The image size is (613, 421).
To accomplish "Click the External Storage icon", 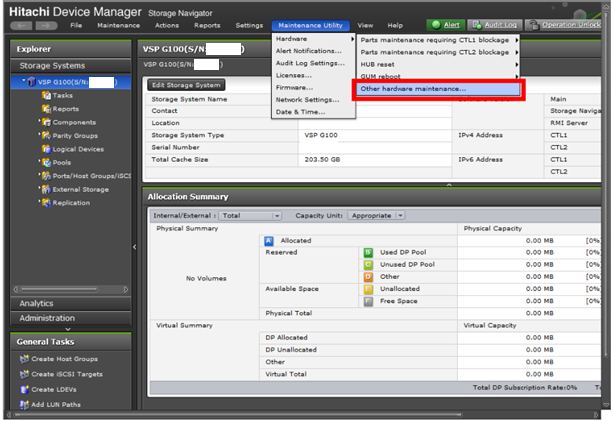I will pos(46,189).
